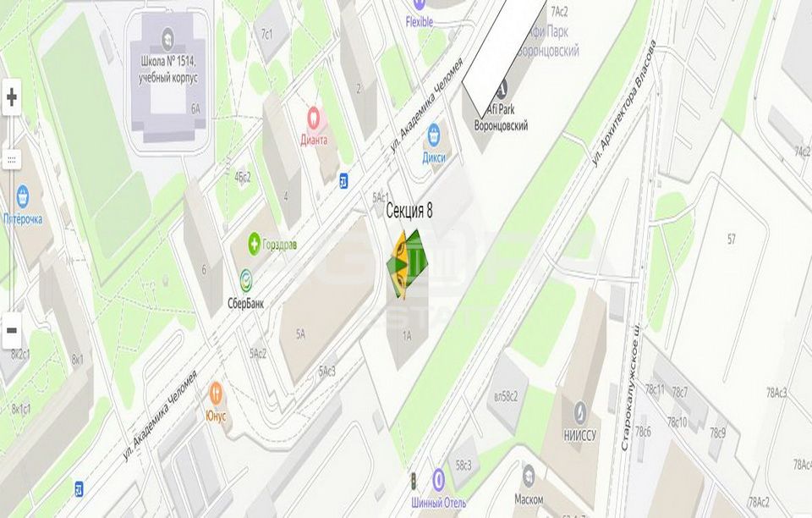This screenshot has width=812, height=518.
Task: Select the НИИССУ organization icon
Action: [x=580, y=411]
